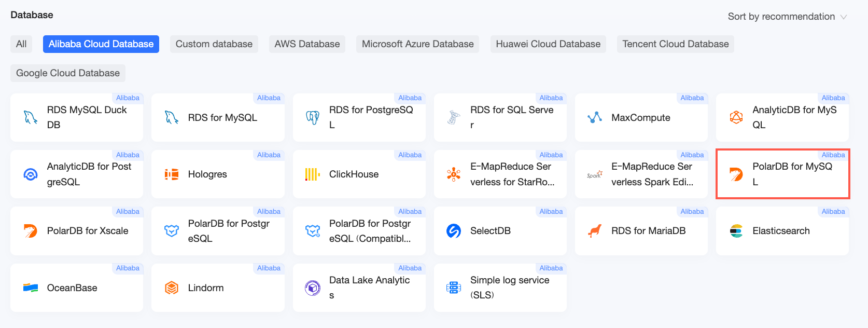Select the OceanBase logo icon

pos(31,288)
